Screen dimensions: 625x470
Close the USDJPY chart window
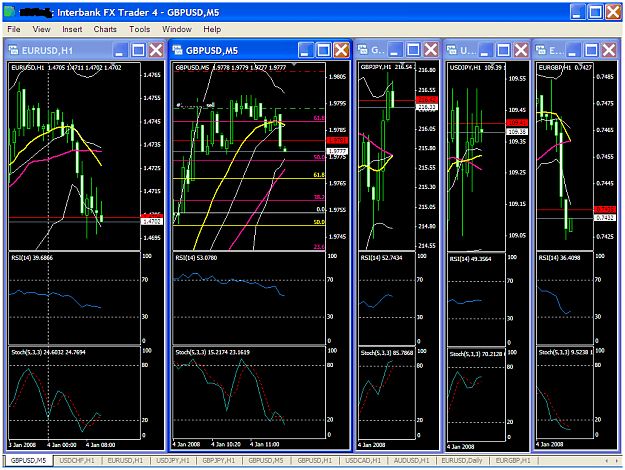521,50
